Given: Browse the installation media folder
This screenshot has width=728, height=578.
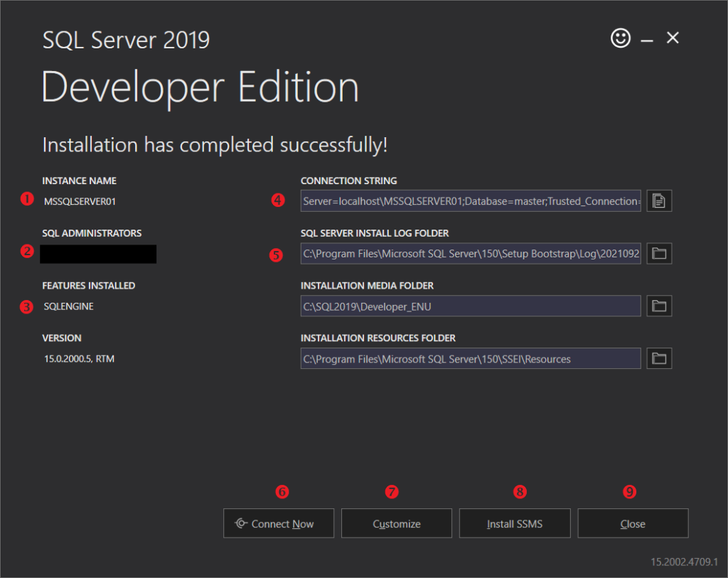Looking at the screenshot, I should [659, 306].
